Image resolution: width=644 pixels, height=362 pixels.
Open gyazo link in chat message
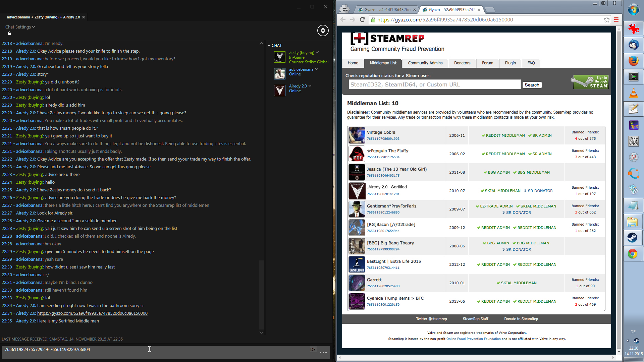(92, 313)
